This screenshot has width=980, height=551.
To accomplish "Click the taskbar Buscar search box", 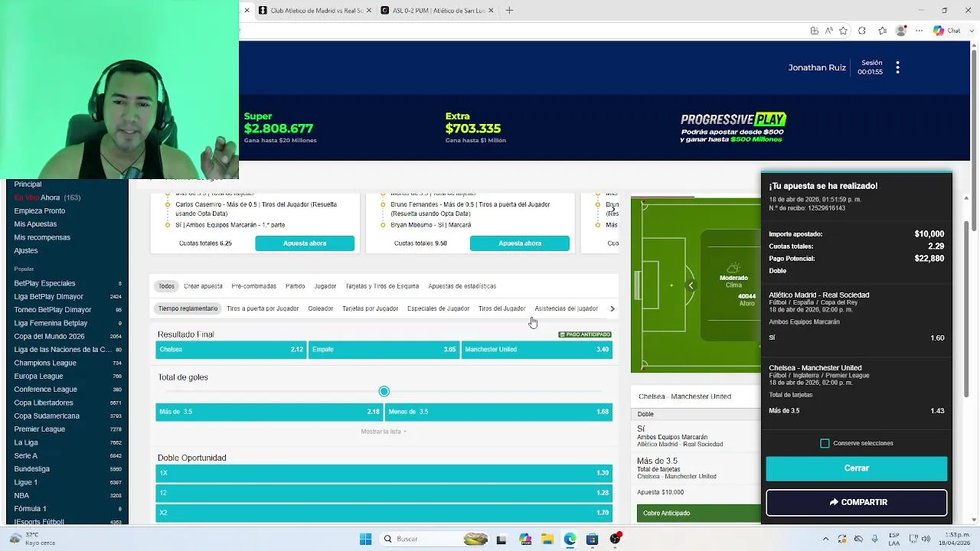I will [433, 539].
